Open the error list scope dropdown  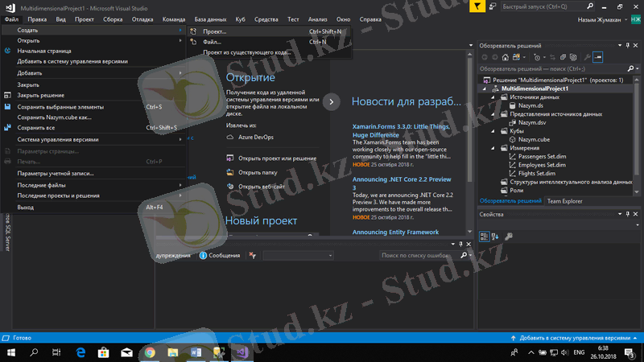pyautogui.click(x=298, y=255)
